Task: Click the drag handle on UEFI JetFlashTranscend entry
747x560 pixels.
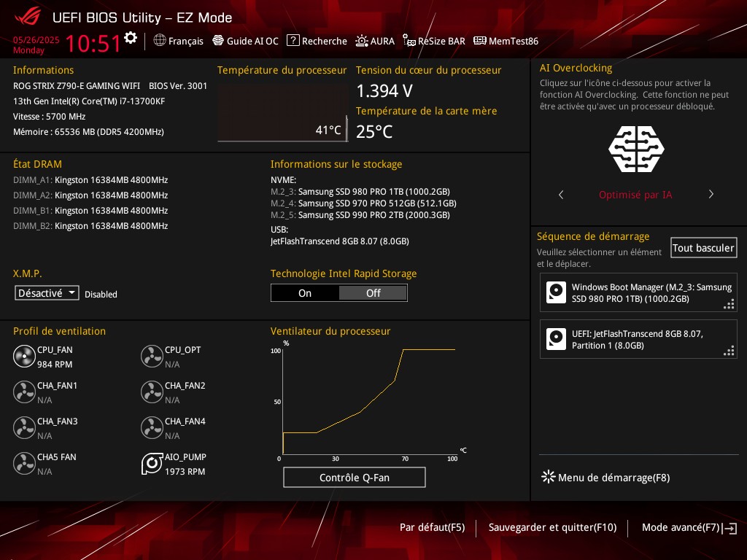Action: pyautogui.click(x=729, y=351)
